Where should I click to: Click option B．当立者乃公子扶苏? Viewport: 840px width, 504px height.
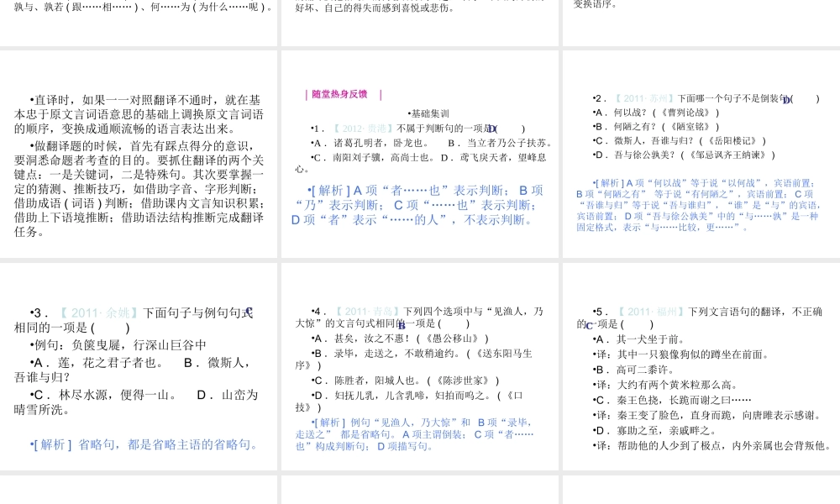[501, 143]
